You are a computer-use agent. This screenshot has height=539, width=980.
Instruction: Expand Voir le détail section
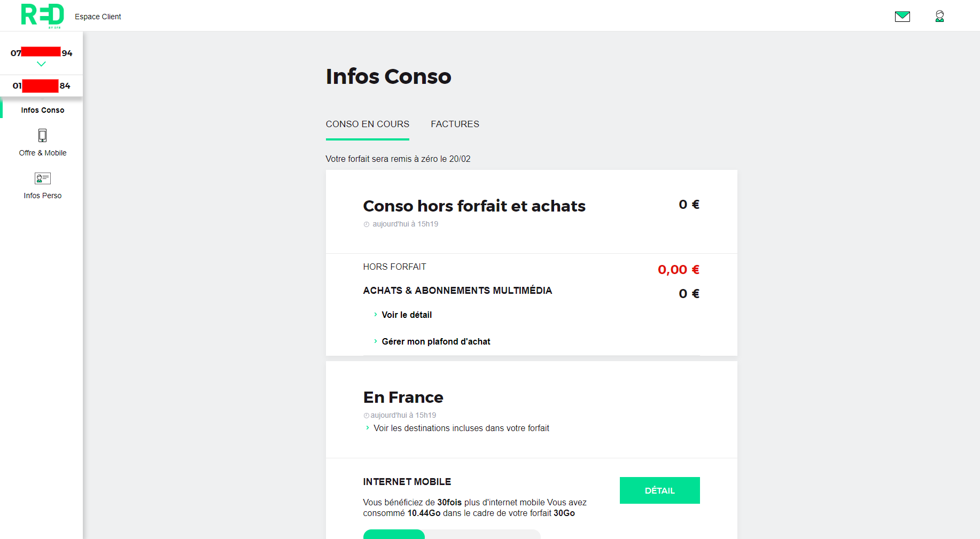406,315
